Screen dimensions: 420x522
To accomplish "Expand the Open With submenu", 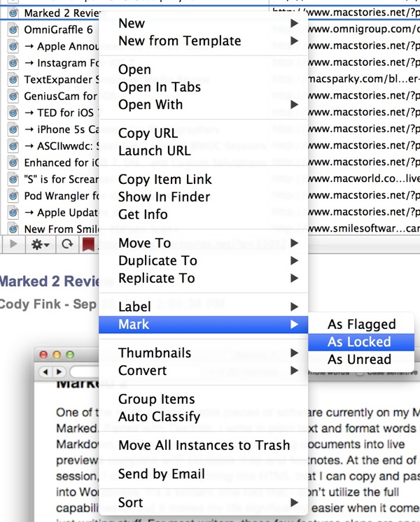I will 203,105.
